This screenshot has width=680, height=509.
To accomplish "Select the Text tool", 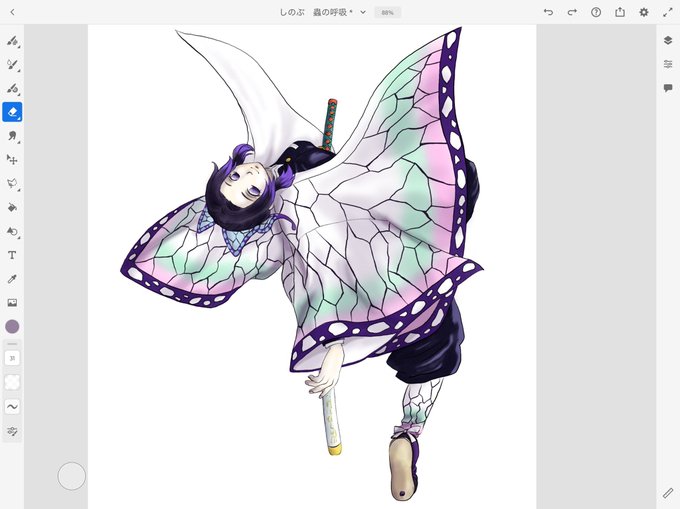I will pyautogui.click(x=12, y=255).
